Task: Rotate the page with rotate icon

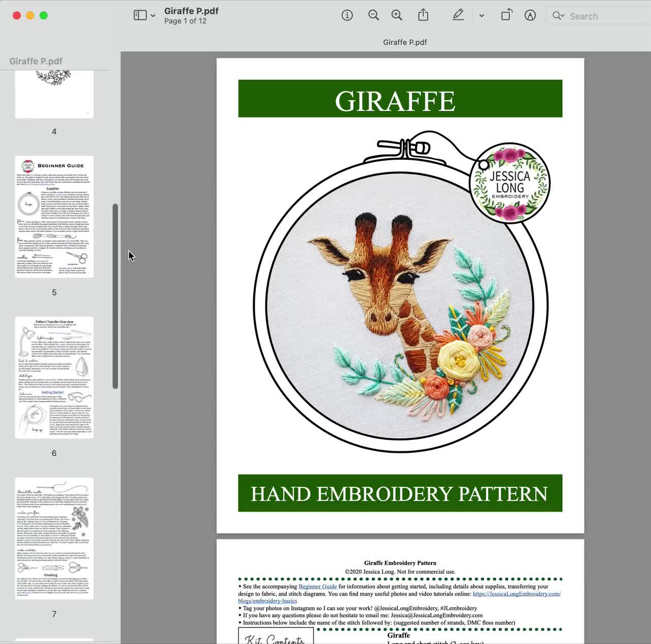Action: pos(506,15)
